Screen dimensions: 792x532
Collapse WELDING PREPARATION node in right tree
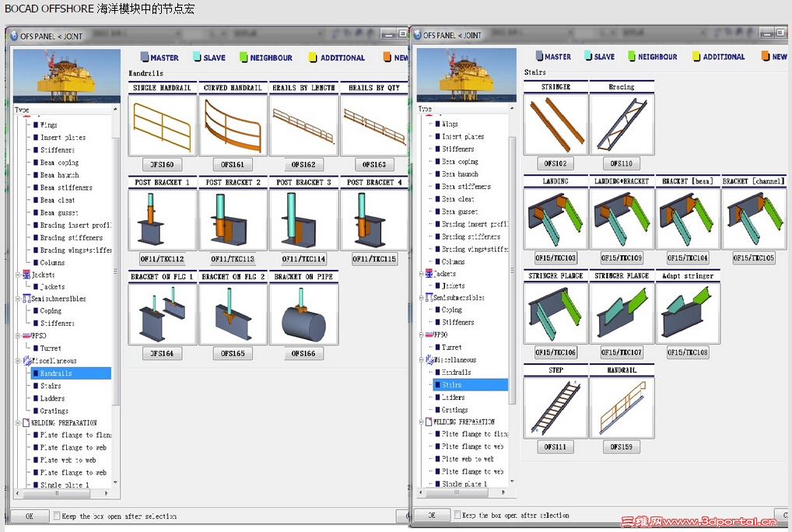click(x=421, y=422)
